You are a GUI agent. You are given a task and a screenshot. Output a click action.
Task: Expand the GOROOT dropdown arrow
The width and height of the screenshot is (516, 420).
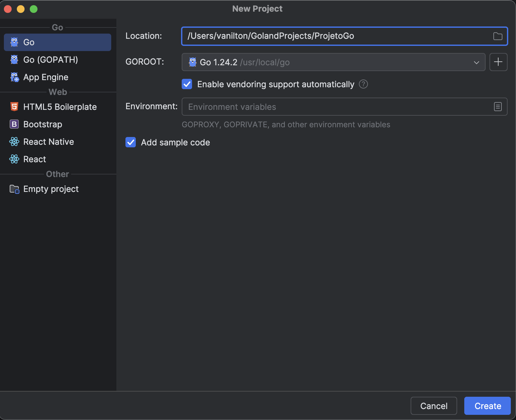(477, 62)
